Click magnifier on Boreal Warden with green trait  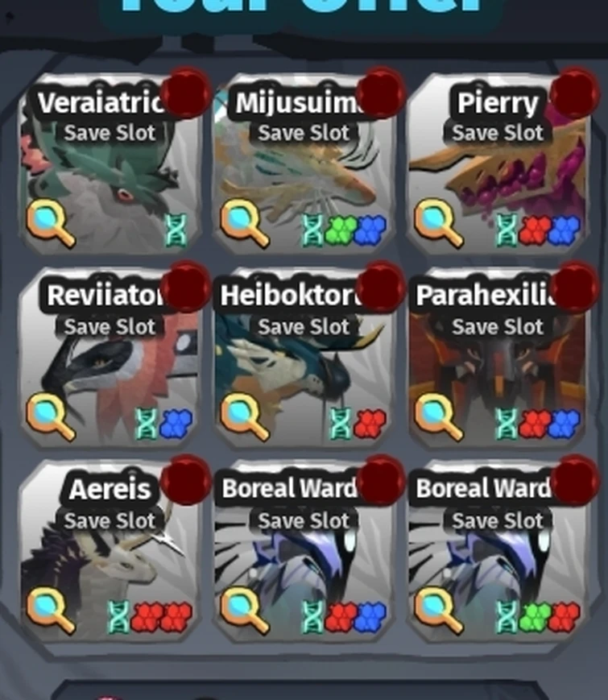tap(438, 611)
